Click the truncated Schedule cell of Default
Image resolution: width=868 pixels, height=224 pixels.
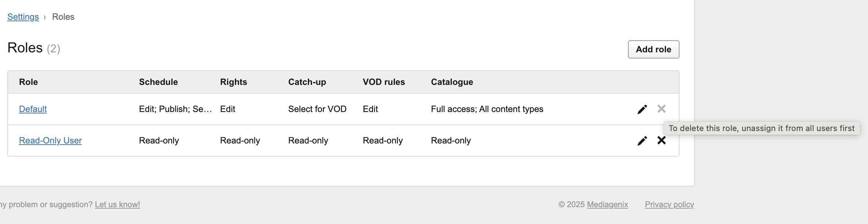(x=175, y=109)
